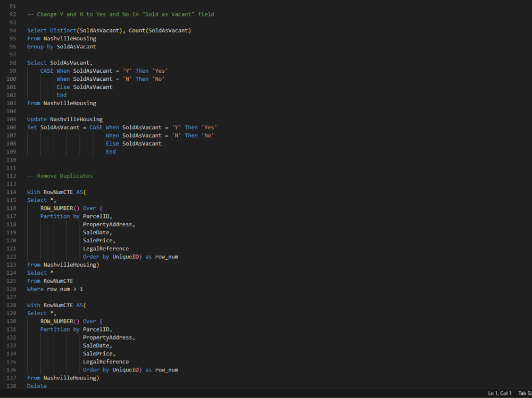The width and height of the screenshot is (532, 398).
Task: Click the 'Yes' string on line 99
Action: [x=160, y=71]
